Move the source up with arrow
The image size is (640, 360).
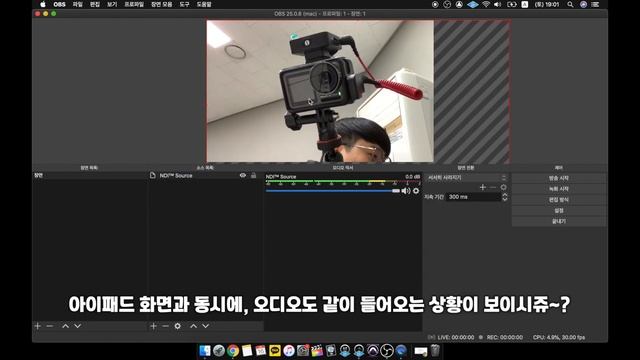pyautogui.click(x=193, y=326)
